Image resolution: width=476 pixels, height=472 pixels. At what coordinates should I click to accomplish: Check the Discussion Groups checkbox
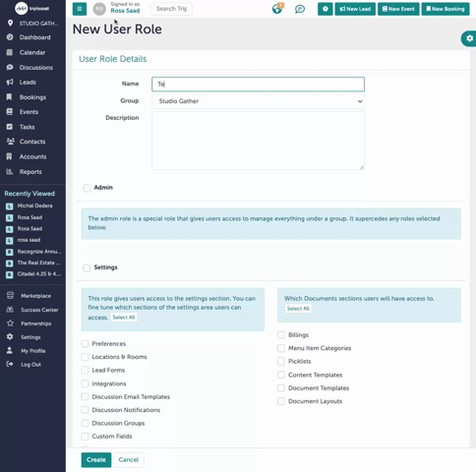point(85,423)
